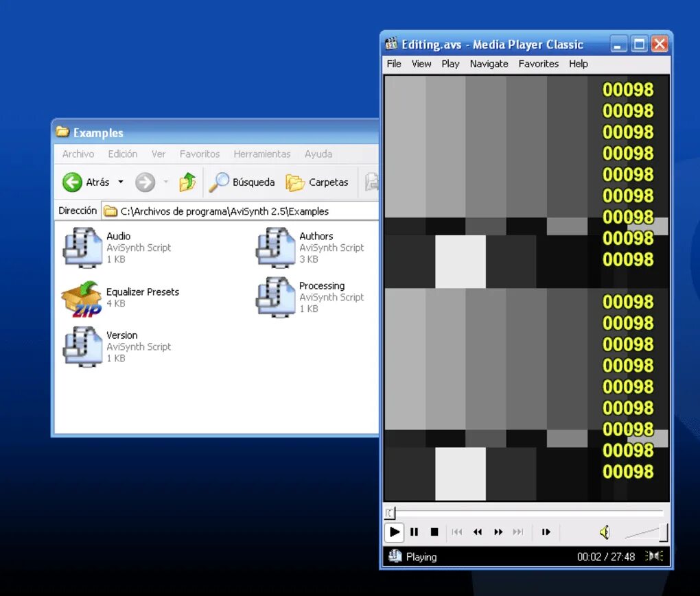Select the Version AviSynth script icon

tap(83, 346)
